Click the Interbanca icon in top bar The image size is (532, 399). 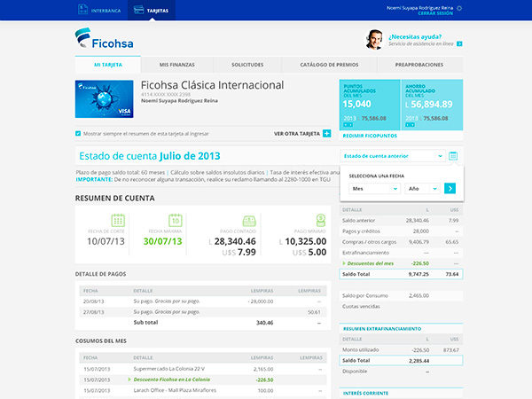pos(82,10)
